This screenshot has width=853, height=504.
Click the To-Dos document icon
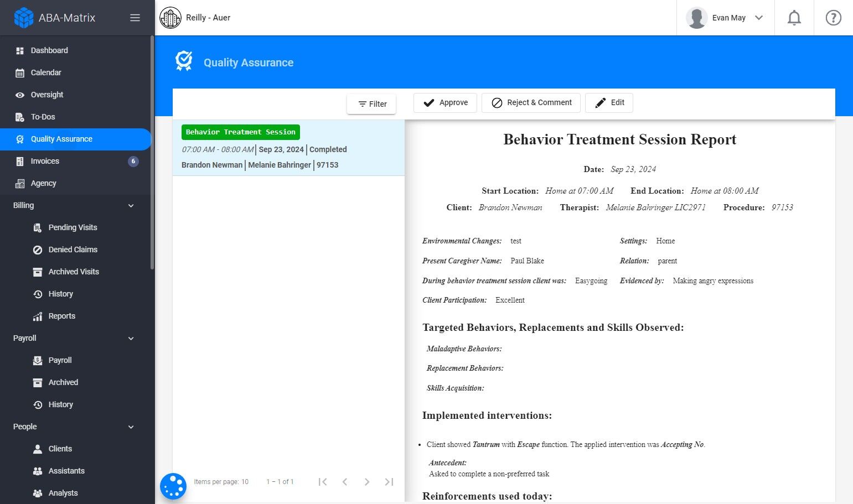click(20, 117)
